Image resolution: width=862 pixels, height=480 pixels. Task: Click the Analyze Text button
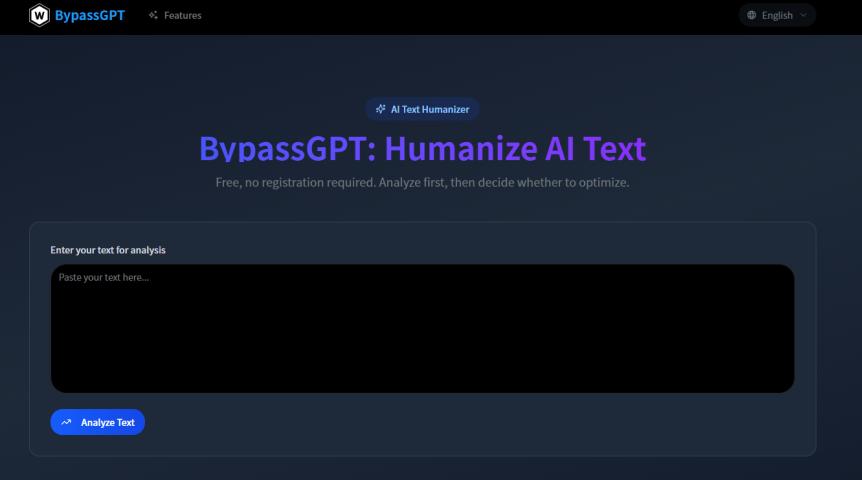[97, 422]
